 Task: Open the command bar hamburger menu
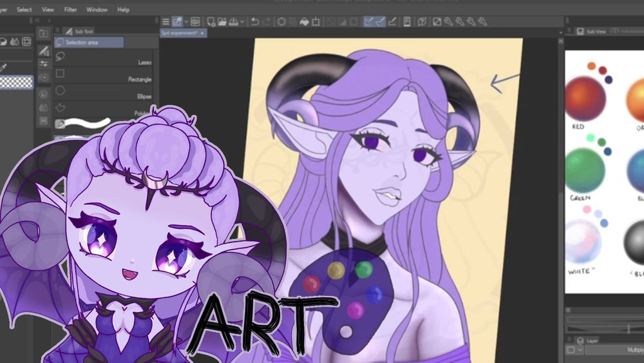(x=166, y=22)
